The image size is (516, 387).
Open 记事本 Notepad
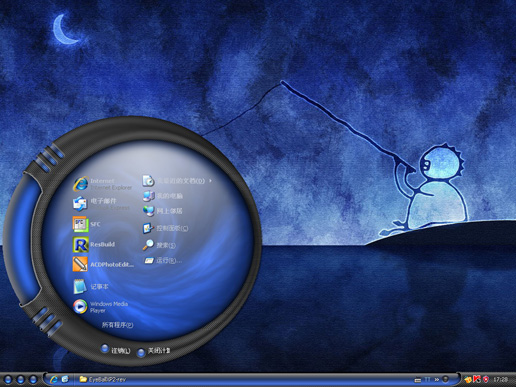click(91, 287)
